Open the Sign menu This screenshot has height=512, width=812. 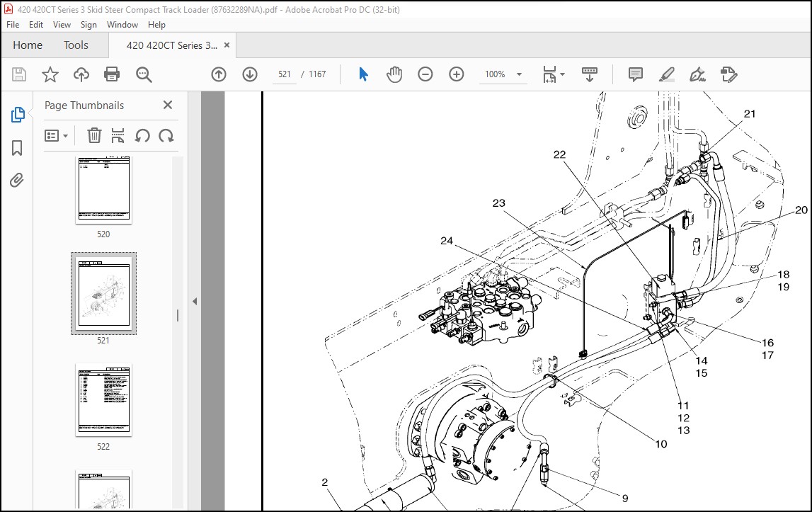88,24
